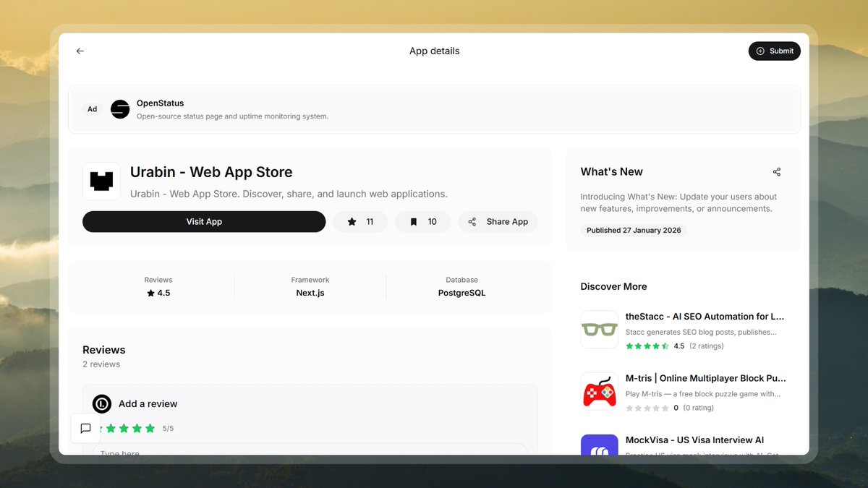Open theStacc - AI SEO Automation listing

705,317
